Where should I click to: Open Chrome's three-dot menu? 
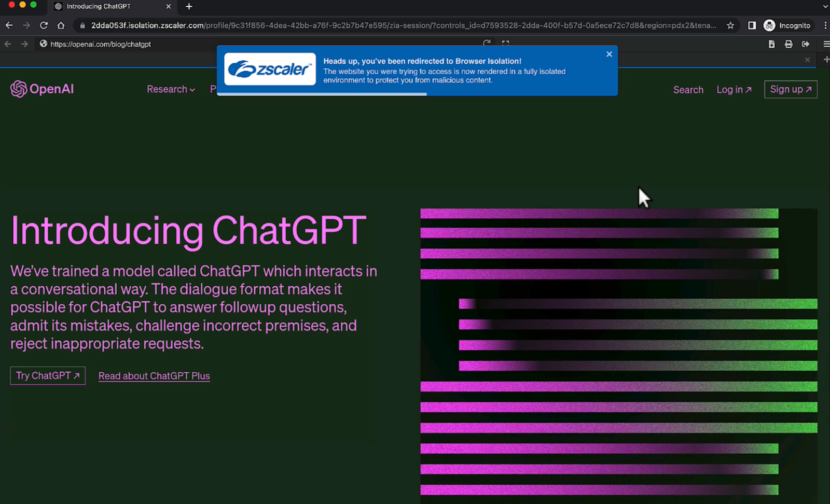(825, 25)
